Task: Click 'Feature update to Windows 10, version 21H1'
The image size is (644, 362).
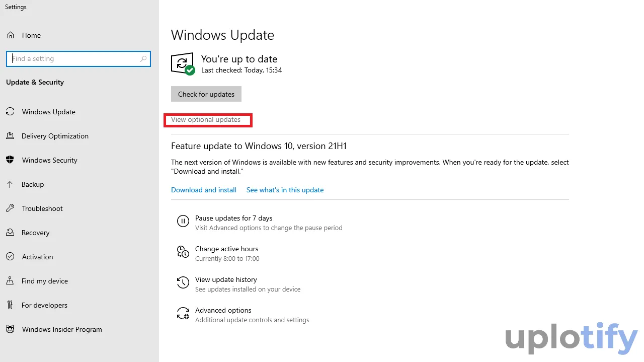Action: 259,146
